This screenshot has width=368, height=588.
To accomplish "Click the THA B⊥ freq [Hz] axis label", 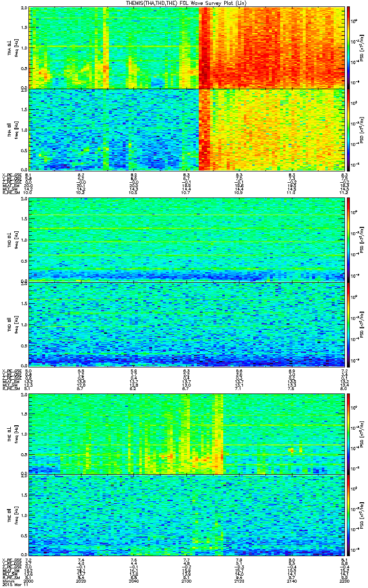I will click(17, 47).
